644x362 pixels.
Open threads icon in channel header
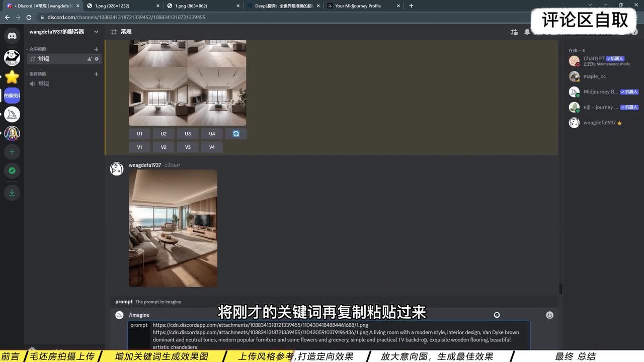(x=514, y=32)
